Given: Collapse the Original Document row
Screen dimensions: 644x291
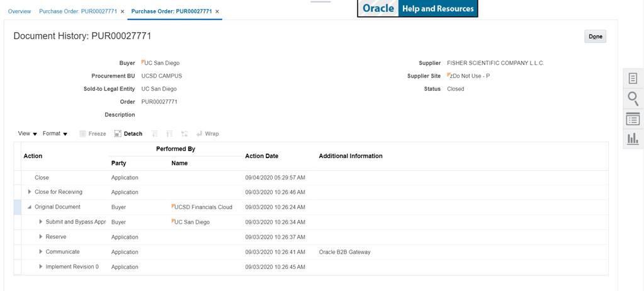Looking at the screenshot, I should pos(30,207).
